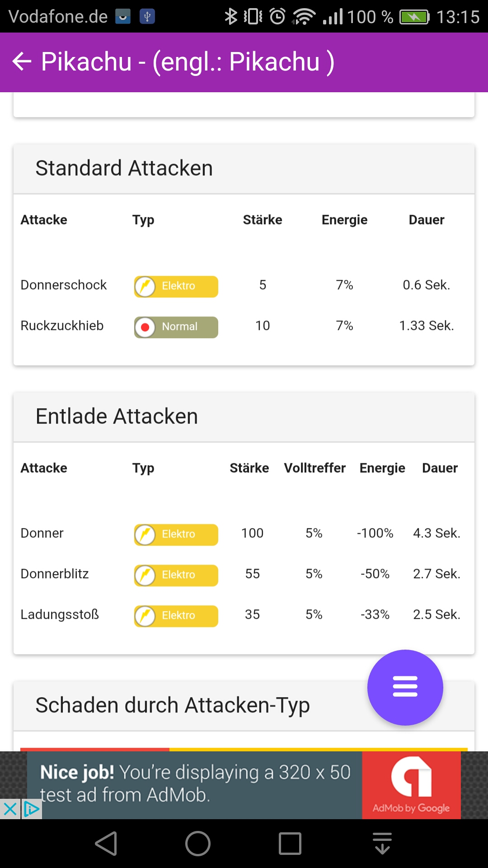Open the purple floating menu button

(x=405, y=687)
